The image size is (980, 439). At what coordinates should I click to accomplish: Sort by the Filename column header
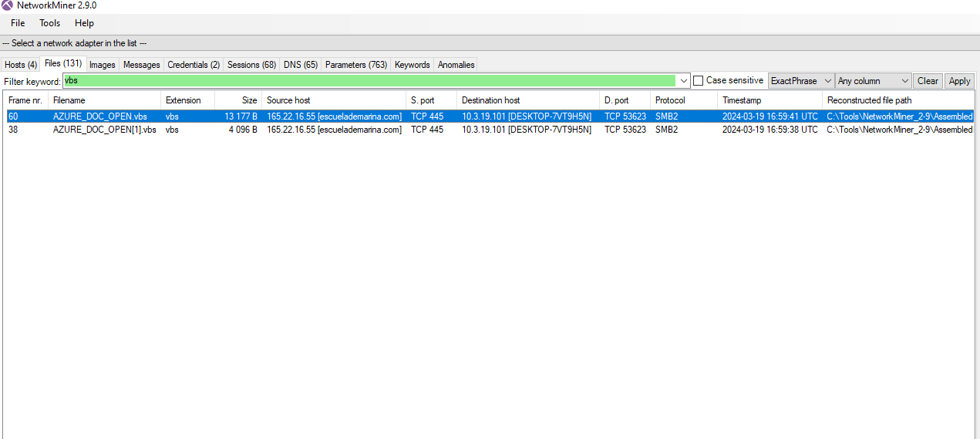tap(104, 100)
